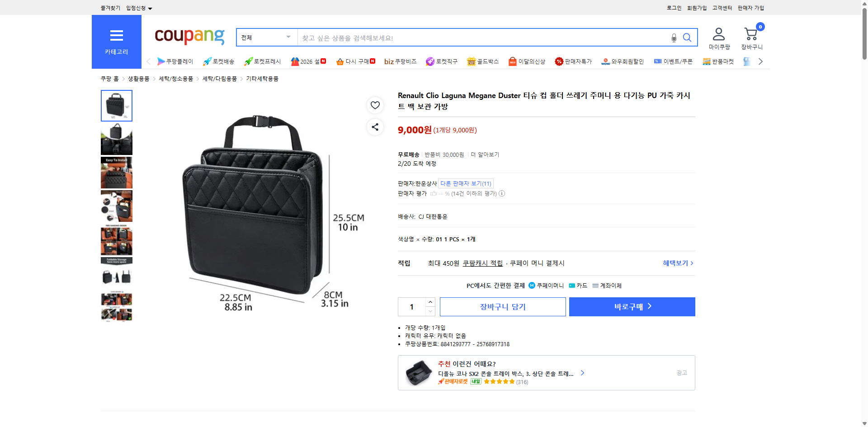Expand the 입점신청 dropdown at top
Screen dimensions: 868x427
coord(138,8)
